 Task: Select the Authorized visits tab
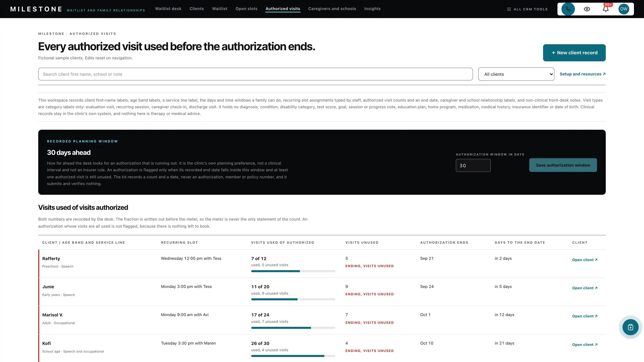coord(283,9)
